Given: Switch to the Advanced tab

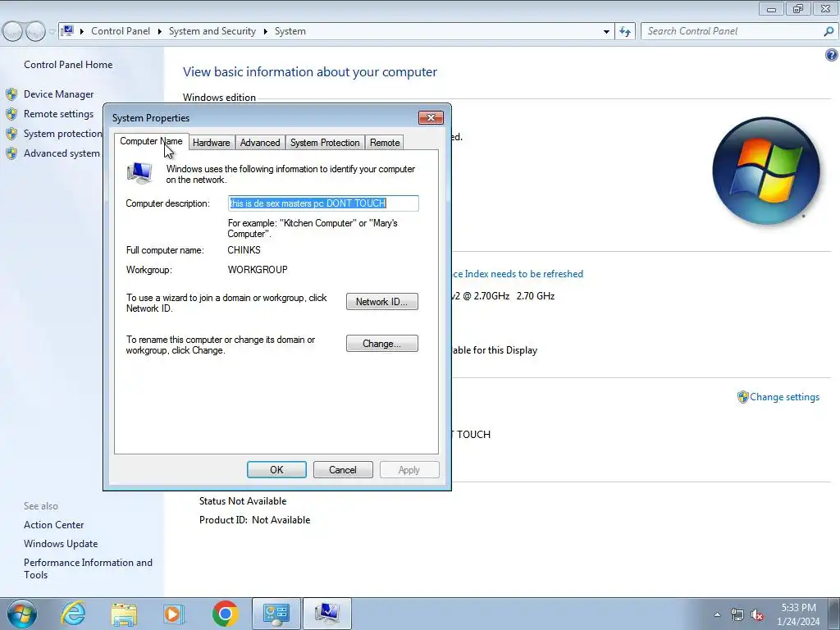Looking at the screenshot, I should (x=260, y=143).
